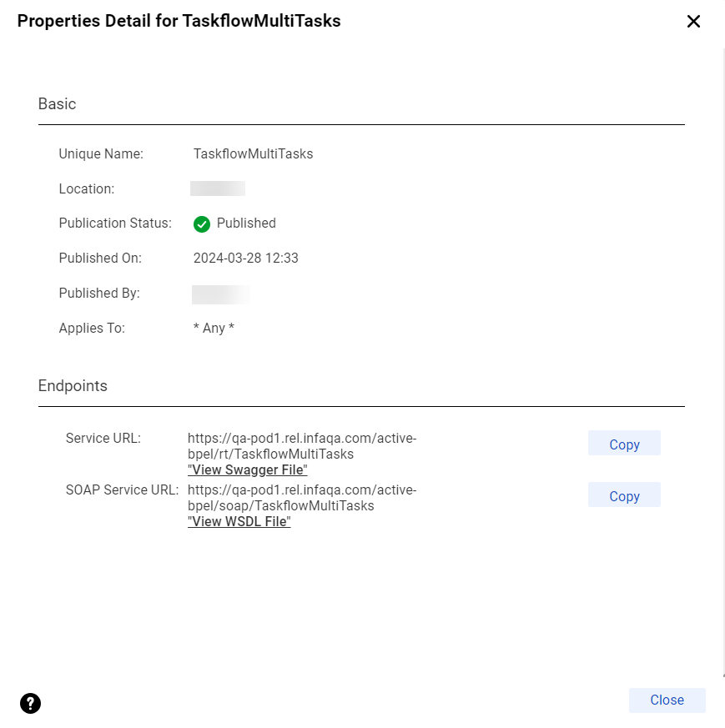The width and height of the screenshot is (725, 728).
Task: Click the green Published checkmark icon
Action: (202, 223)
